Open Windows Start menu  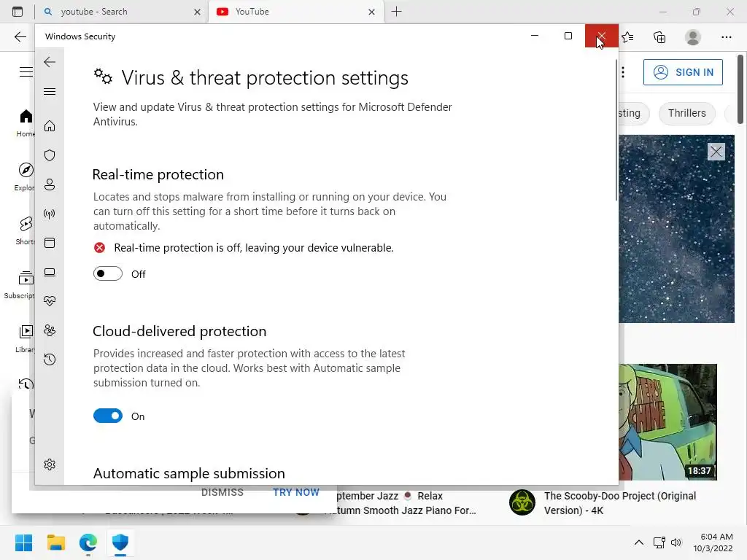[23, 542]
